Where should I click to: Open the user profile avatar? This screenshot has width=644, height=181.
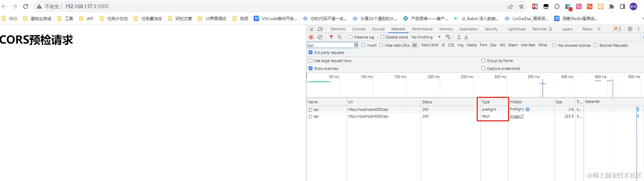point(633,6)
